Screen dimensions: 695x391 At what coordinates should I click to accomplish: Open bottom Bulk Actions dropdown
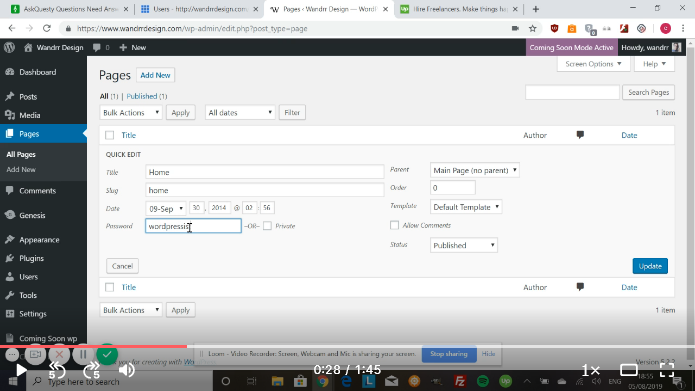(131, 310)
